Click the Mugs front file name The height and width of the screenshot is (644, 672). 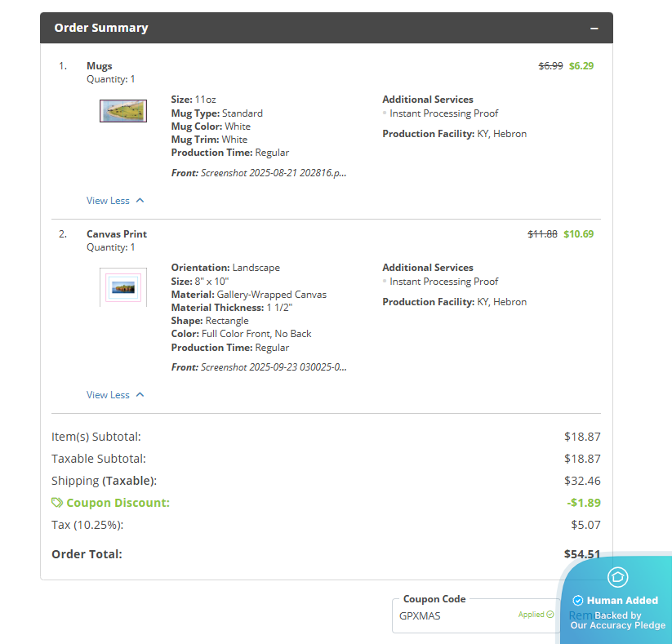(x=274, y=173)
